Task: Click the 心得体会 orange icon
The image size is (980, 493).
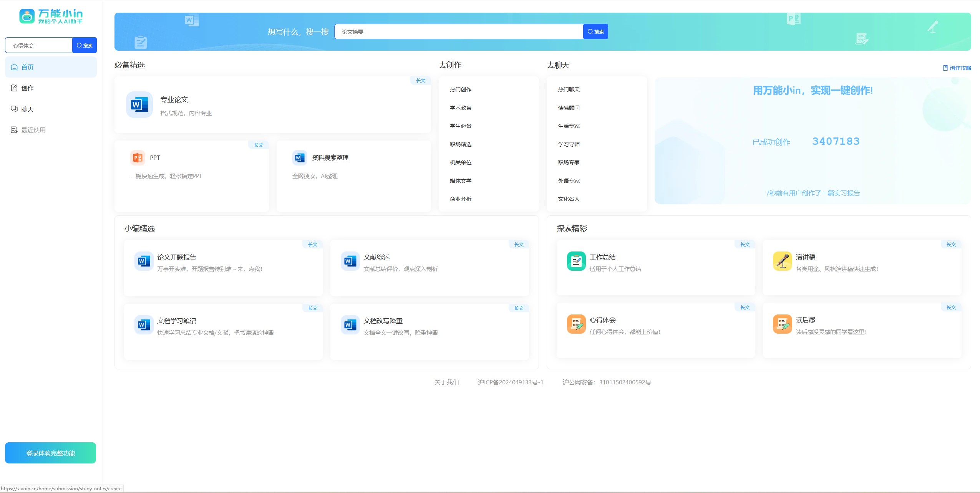Action: click(576, 324)
